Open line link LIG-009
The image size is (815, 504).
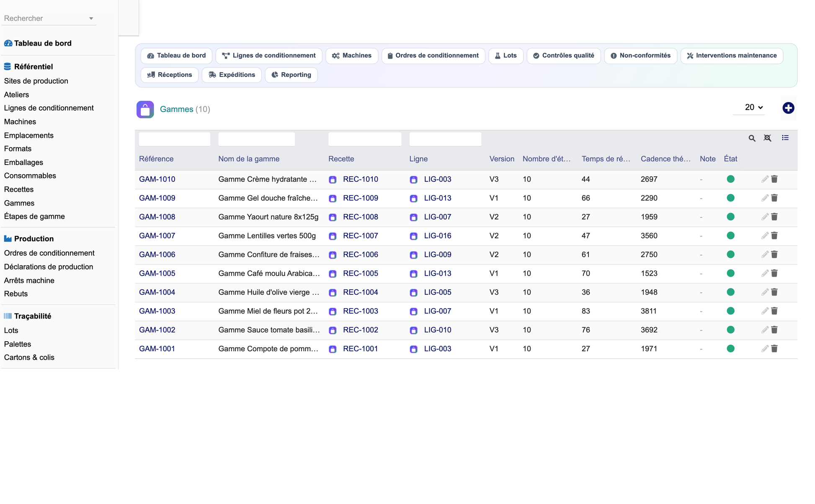tap(438, 255)
